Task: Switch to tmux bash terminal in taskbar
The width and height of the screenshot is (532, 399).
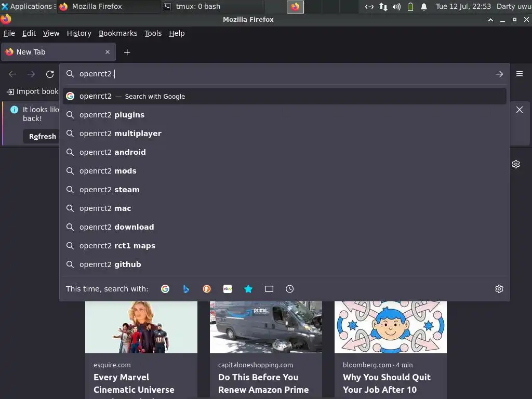Action: 213,6
